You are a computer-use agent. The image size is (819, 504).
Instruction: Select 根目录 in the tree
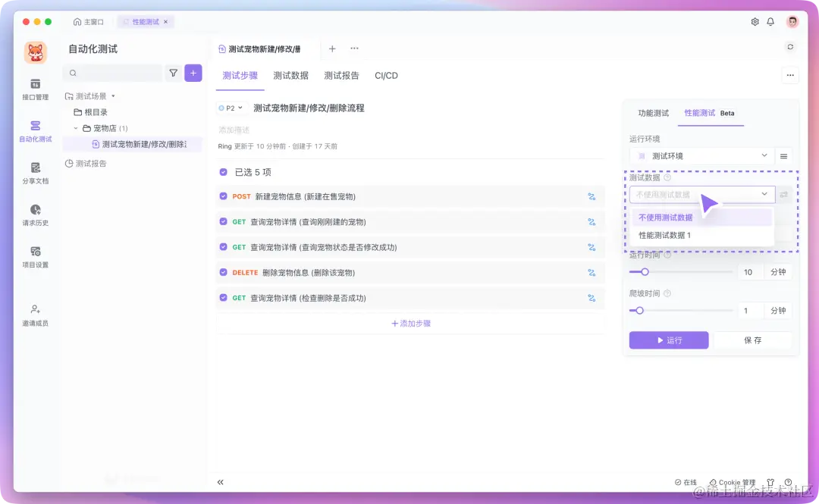coord(90,112)
